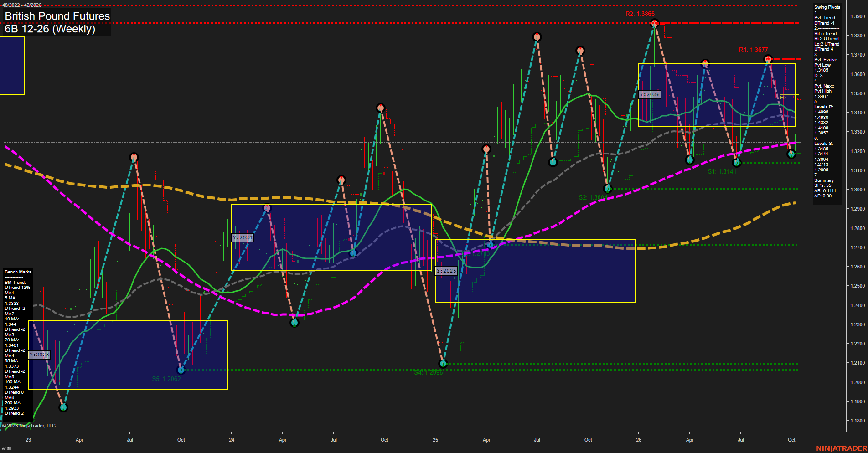868x453 pixels.
Task: Click the 55 MA value 1.3373
Action: 12,366
